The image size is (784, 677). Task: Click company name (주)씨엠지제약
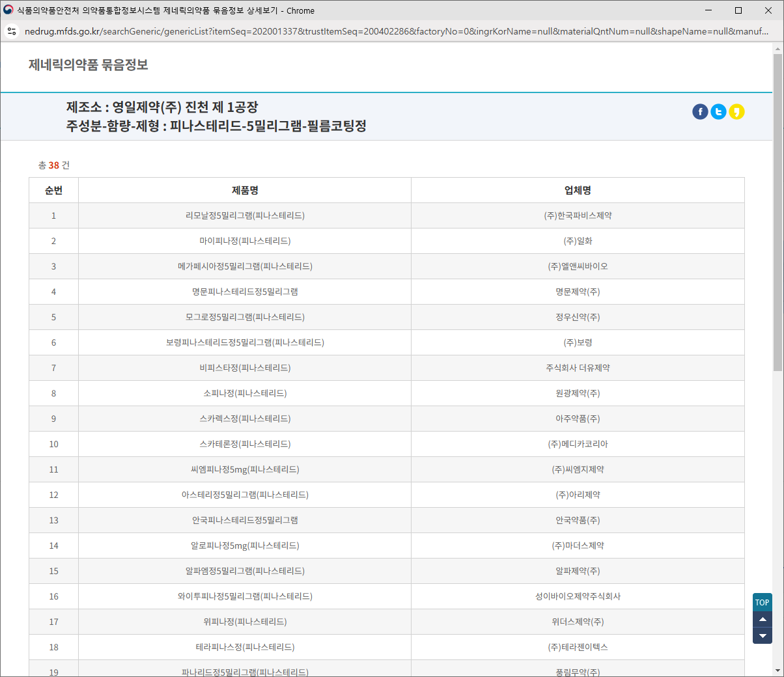point(578,469)
